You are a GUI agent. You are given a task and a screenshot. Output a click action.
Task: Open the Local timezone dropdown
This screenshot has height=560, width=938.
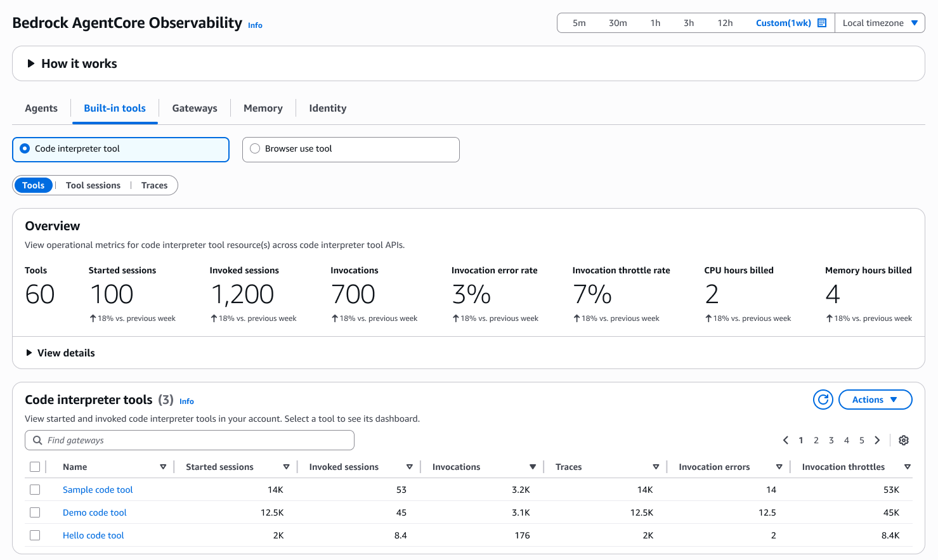pos(880,22)
